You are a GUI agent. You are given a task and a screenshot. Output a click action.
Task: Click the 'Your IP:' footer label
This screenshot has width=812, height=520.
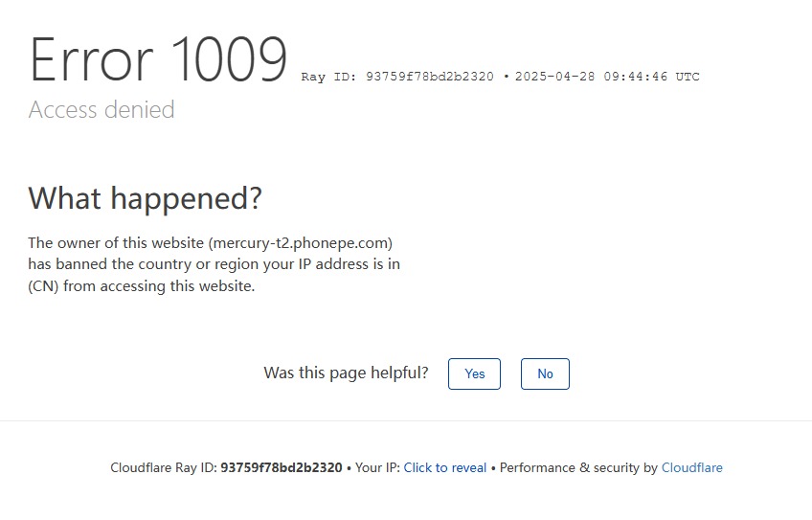(377, 468)
